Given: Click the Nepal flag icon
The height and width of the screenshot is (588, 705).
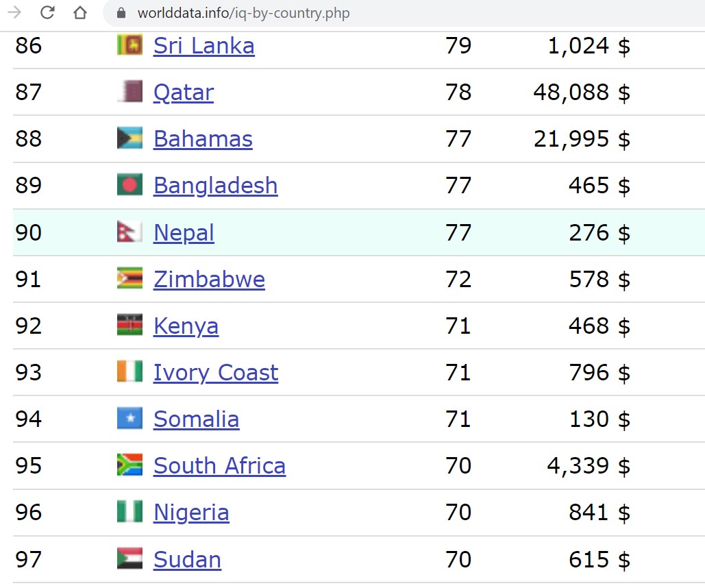Looking at the screenshot, I should 129,232.
